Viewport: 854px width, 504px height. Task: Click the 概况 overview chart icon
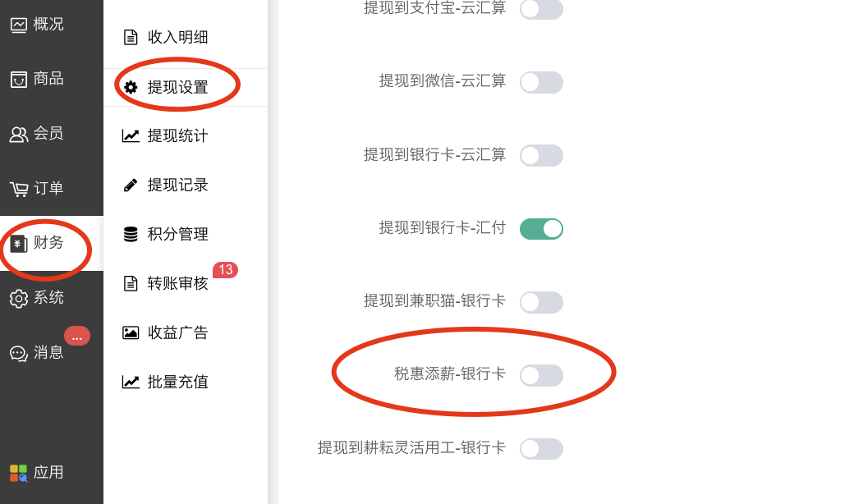19,25
